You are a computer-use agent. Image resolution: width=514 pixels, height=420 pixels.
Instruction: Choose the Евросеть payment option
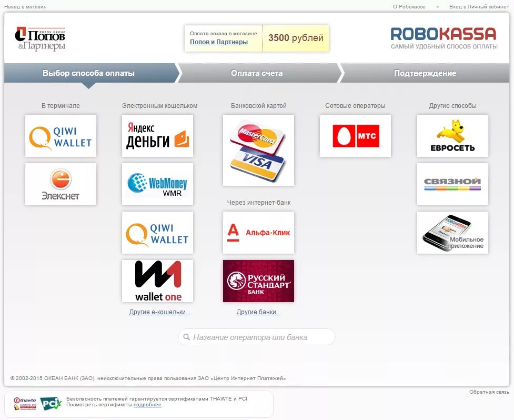452,136
